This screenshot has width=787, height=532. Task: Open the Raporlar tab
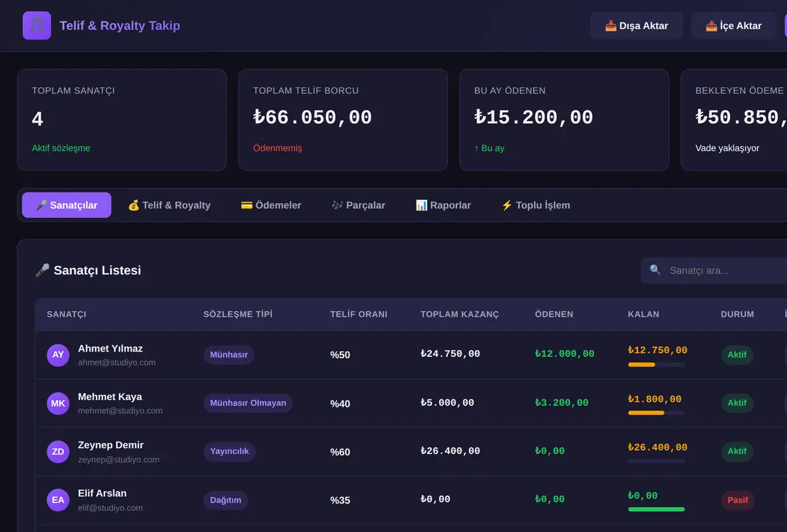coord(443,205)
